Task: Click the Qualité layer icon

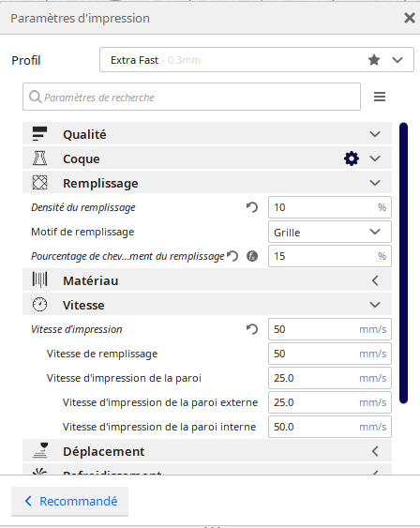Action: tap(39, 134)
